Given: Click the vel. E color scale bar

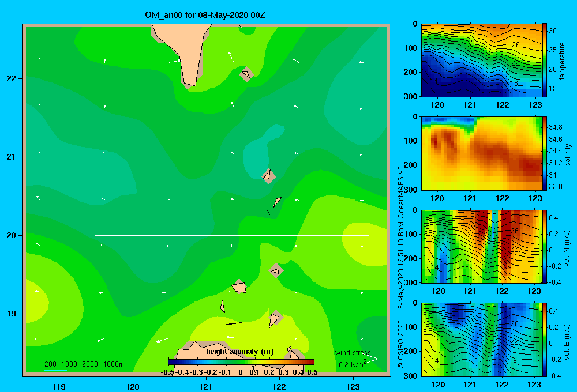Looking at the screenshot, I should (545, 340).
